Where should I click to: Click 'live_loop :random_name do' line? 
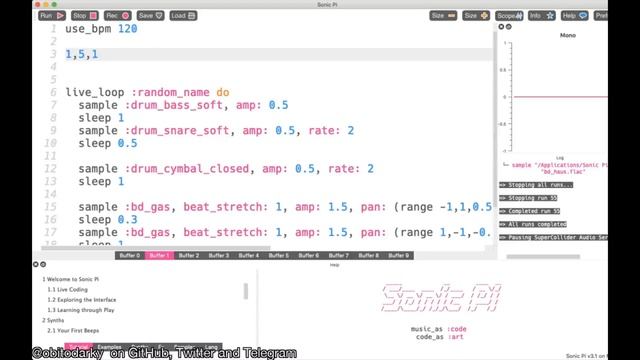[x=147, y=93]
